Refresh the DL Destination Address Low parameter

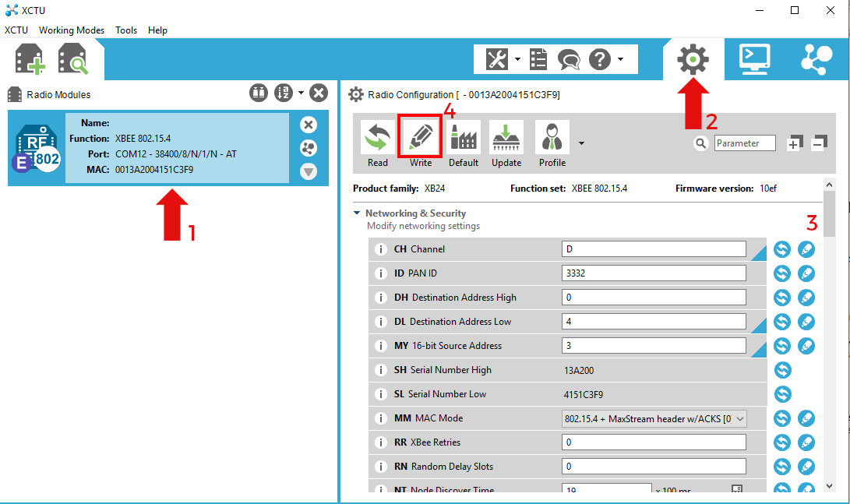coord(781,322)
